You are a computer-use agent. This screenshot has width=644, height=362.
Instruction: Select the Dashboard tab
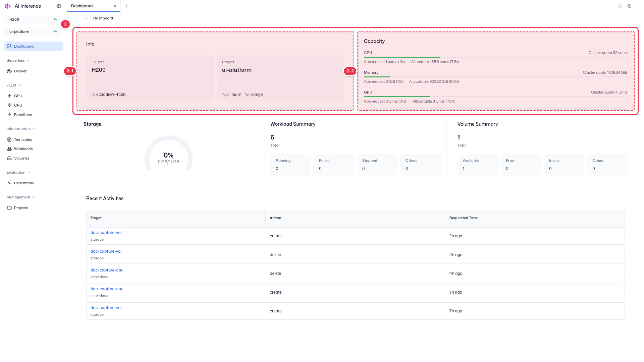(94, 6)
